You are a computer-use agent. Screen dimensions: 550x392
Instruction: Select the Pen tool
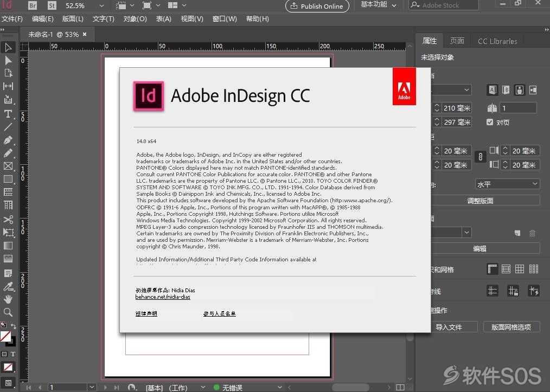coord(8,140)
